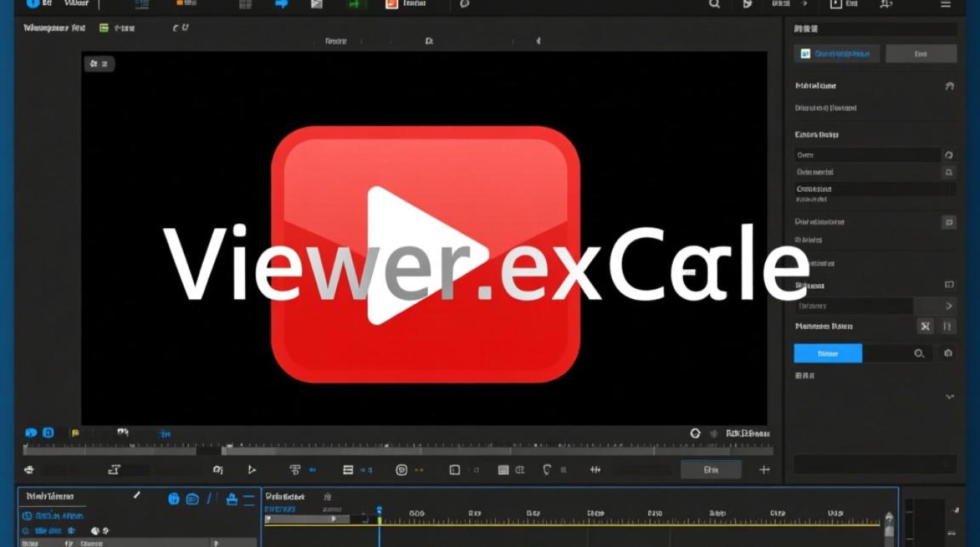Viewport: 980px width, 547px height.
Task: Open the search magnifier in the top toolbar
Action: (x=714, y=5)
